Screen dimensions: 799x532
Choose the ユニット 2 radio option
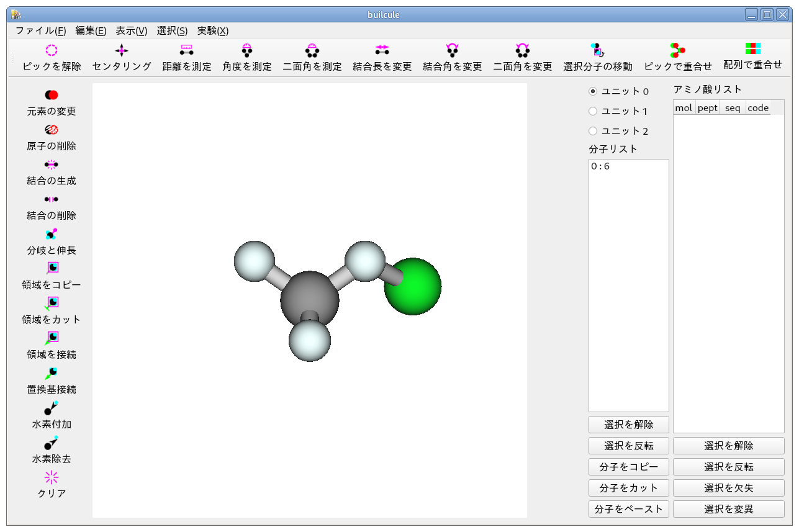click(x=593, y=131)
